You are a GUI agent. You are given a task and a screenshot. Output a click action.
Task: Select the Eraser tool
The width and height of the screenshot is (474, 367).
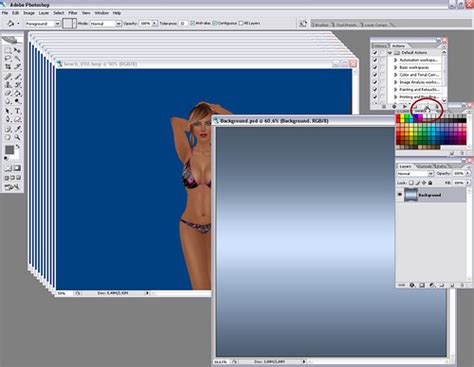point(8,93)
